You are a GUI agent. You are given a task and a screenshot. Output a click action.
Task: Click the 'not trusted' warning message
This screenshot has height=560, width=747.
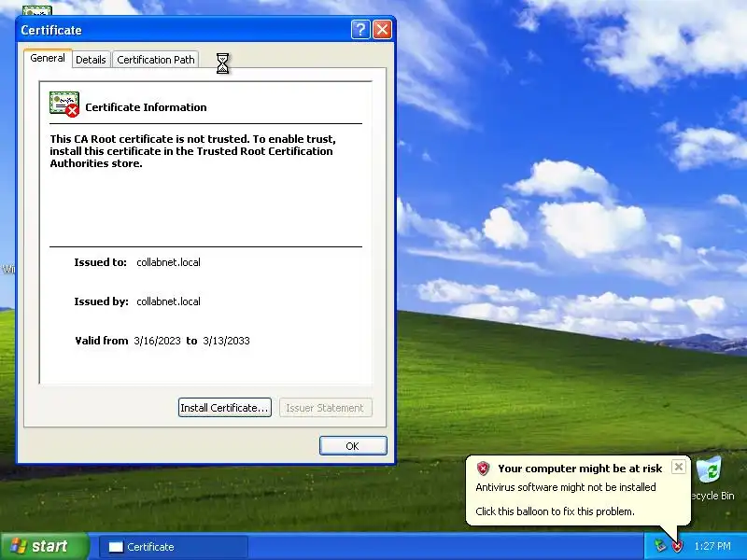pos(192,151)
